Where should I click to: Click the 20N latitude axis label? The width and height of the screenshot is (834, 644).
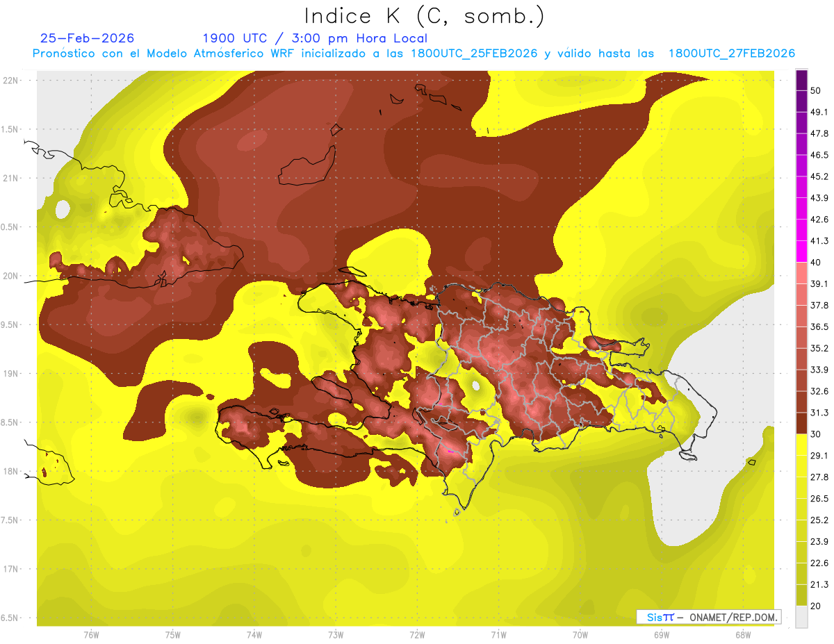11,276
